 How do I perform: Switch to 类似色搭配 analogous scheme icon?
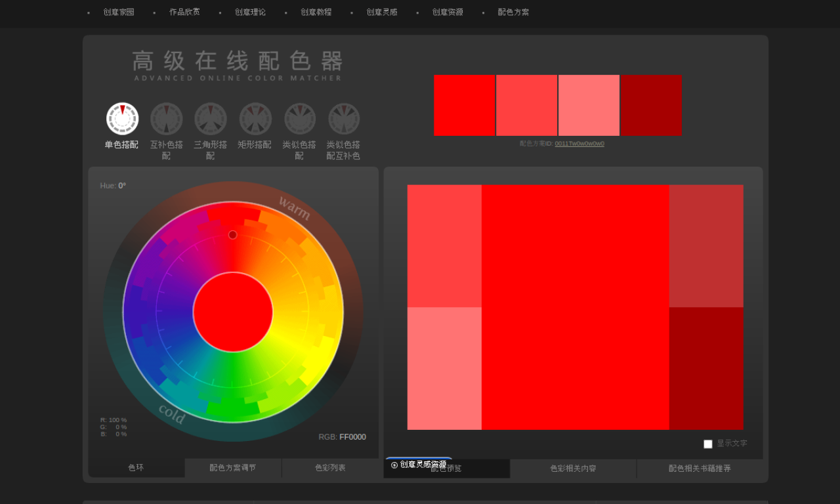pos(299,119)
